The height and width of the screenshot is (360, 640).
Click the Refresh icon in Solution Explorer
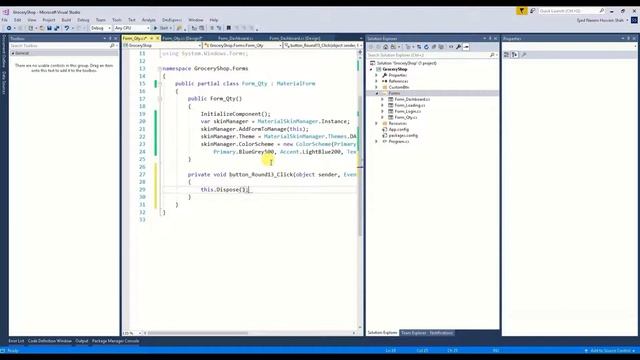(426, 47)
